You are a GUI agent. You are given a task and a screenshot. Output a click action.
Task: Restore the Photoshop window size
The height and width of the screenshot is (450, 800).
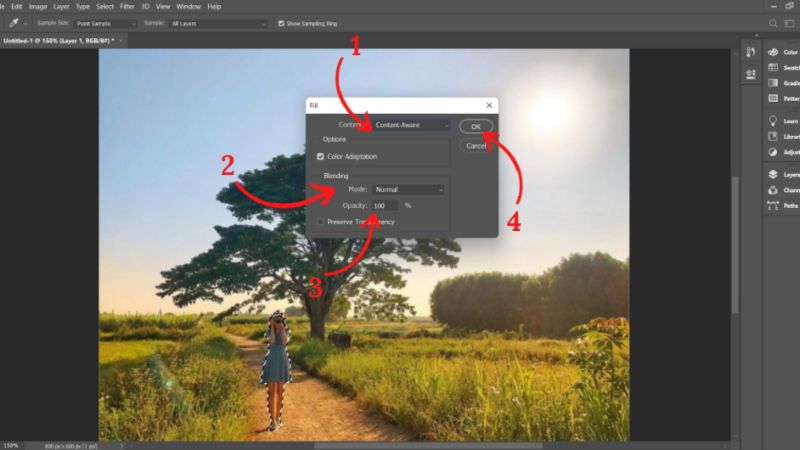(790, 6)
